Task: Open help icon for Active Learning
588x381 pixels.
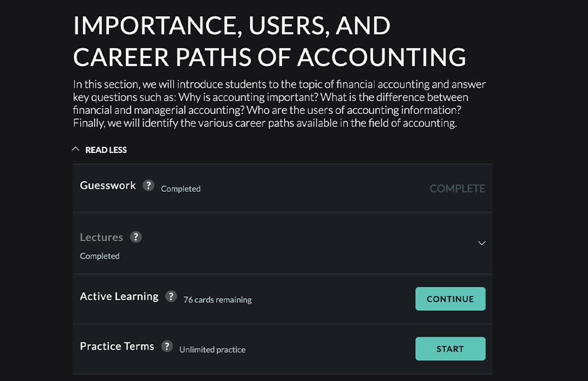Action: [x=171, y=296]
